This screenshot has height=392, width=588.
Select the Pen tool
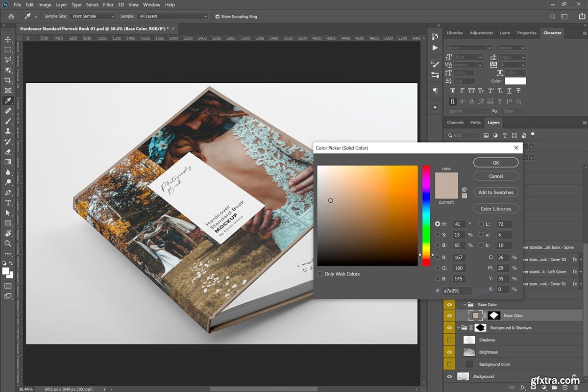8,193
